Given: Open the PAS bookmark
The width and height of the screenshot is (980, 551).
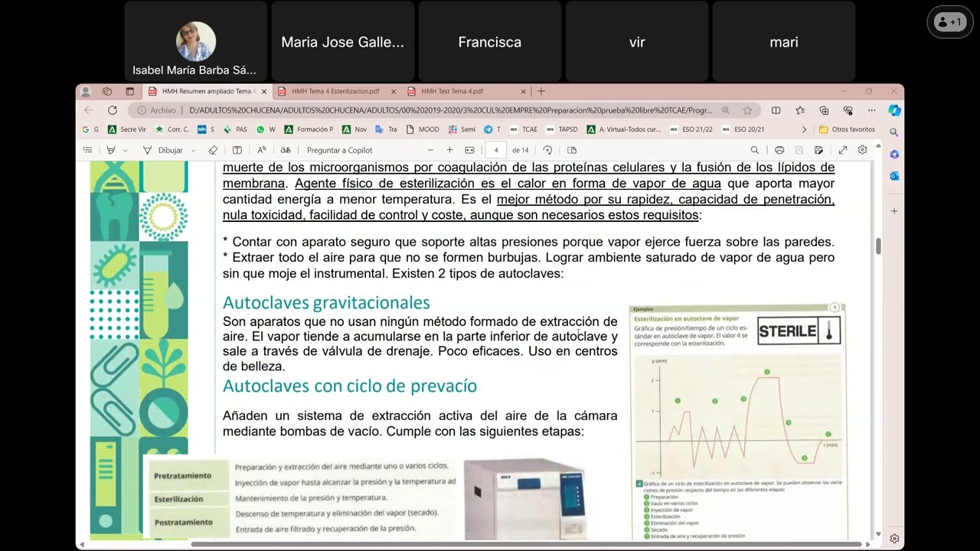Looking at the screenshot, I should coord(235,129).
